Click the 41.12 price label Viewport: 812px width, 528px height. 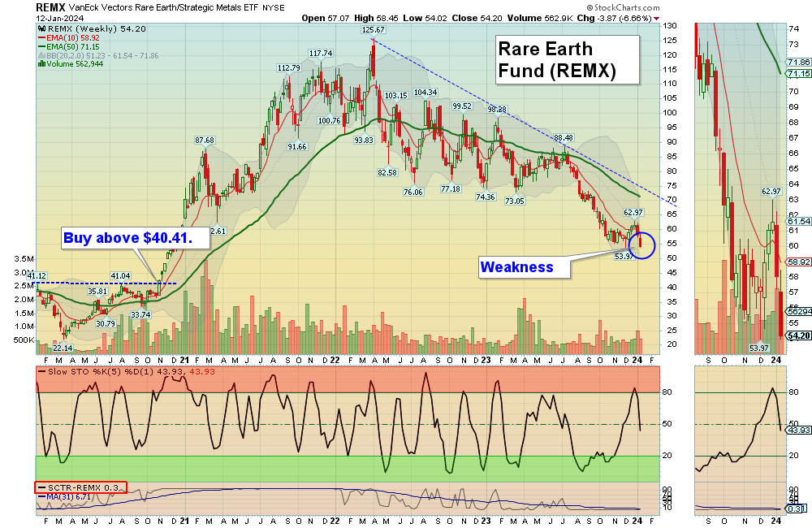37,276
